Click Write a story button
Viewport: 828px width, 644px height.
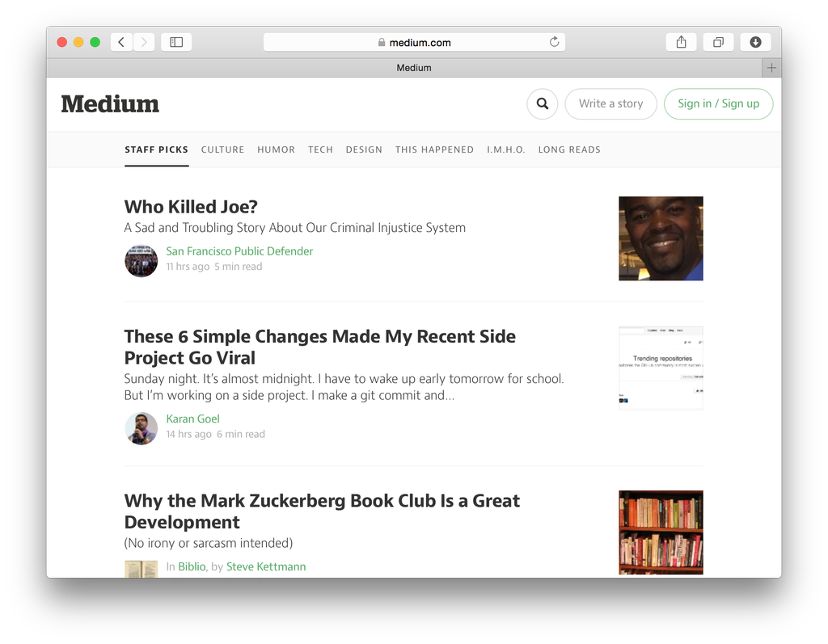coord(611,104)
